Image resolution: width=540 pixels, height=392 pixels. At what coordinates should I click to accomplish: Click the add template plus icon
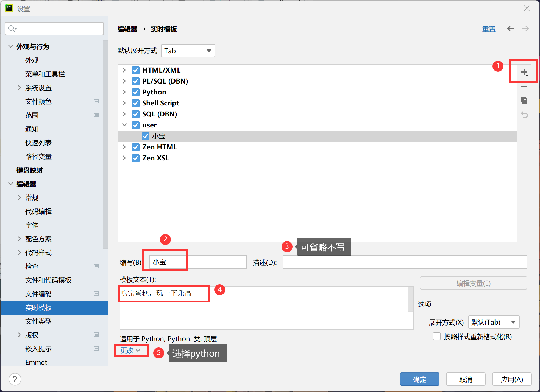[524, 73]
